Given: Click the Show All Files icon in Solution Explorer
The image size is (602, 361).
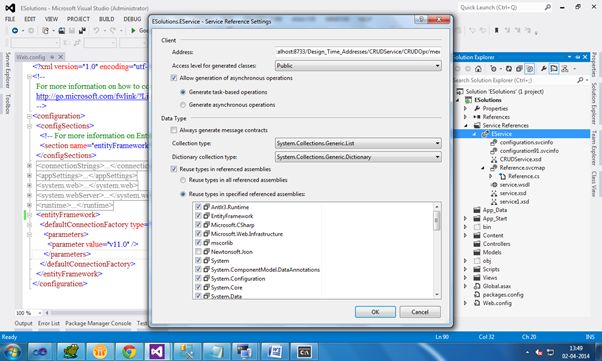Looking at the screenshot, I should 530,69.
